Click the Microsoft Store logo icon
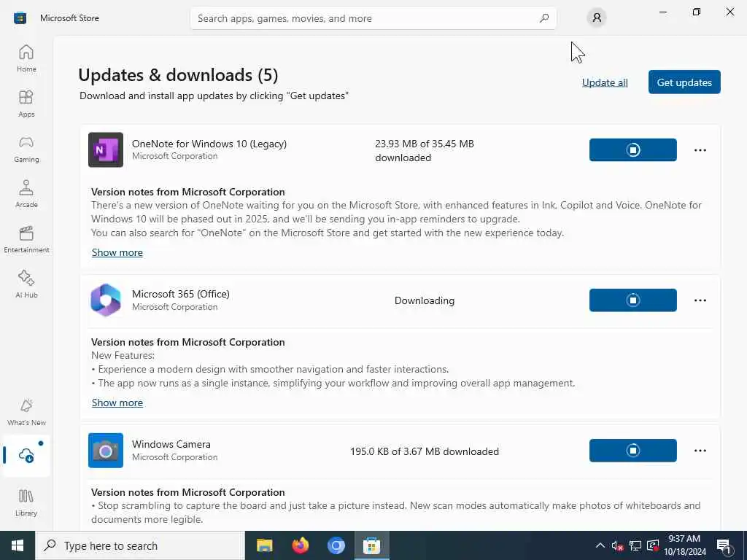Image resolution: width=747 pixels, height=560 pixels. 20,18
